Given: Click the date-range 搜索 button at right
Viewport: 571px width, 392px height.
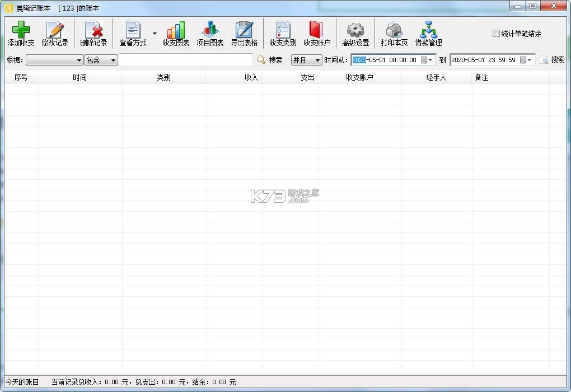Looking at the screenshot, I should (x=552, y=60).
